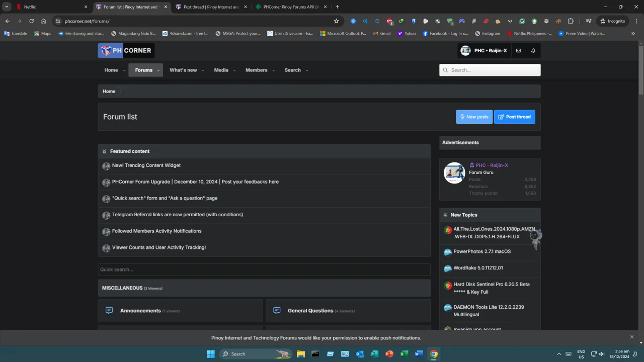The width and height of the screenshot is (644, 362).
Task: Open a new browser tab
Action: (x=337, y=7)
